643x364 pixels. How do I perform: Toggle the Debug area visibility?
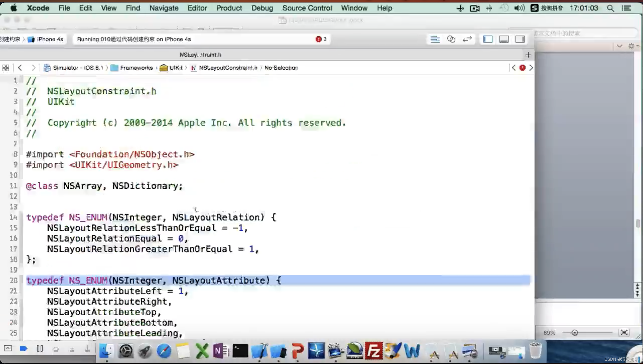point(504,39)
